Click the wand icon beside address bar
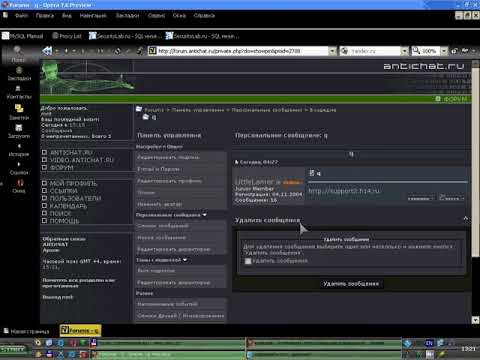480x360 pixels. point(140,51)
